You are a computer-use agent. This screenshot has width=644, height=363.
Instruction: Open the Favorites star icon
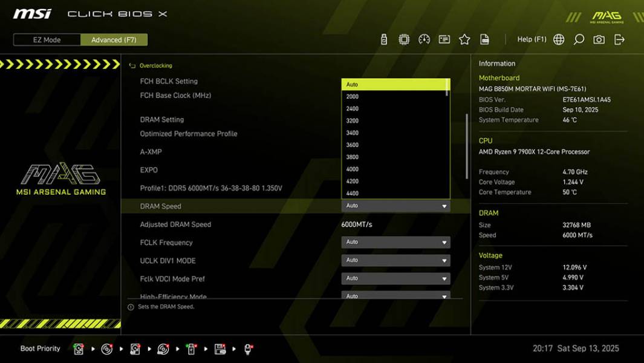point(464,38)
